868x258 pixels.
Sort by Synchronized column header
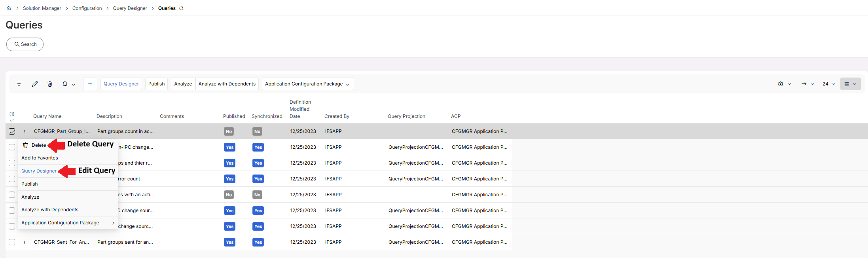click(x=267, y=116)
